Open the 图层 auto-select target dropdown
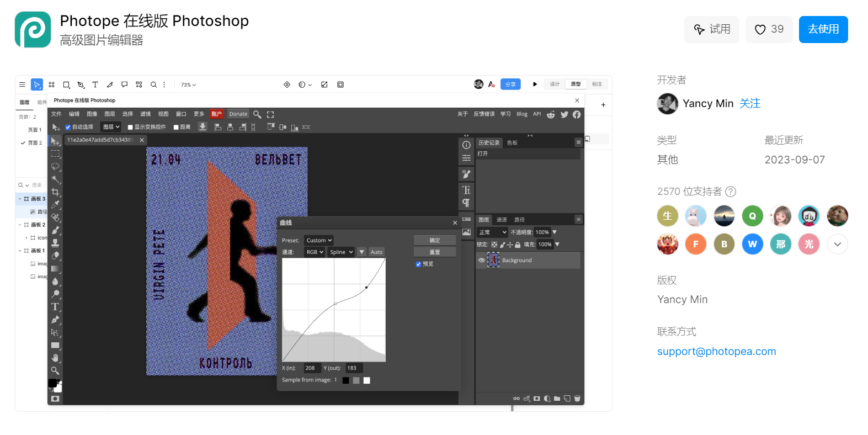 (x=111, y=127)
